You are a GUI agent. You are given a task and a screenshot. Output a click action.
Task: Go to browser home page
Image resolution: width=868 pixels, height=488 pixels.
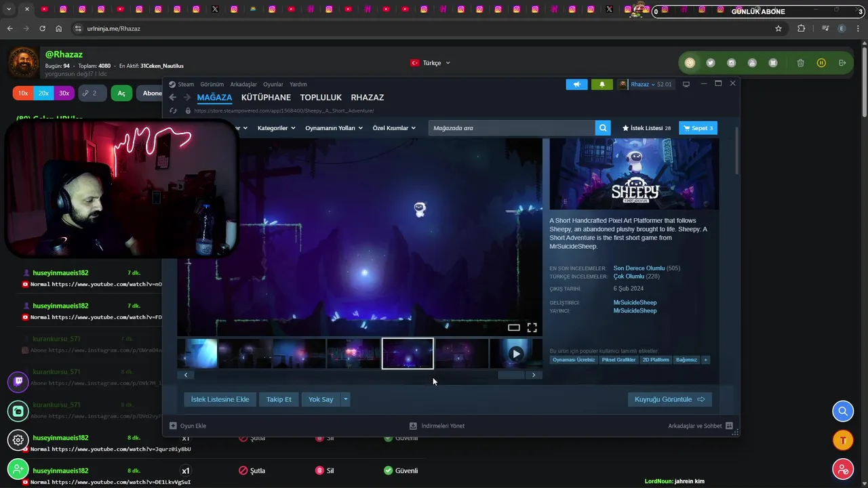[x=59, y=28]
